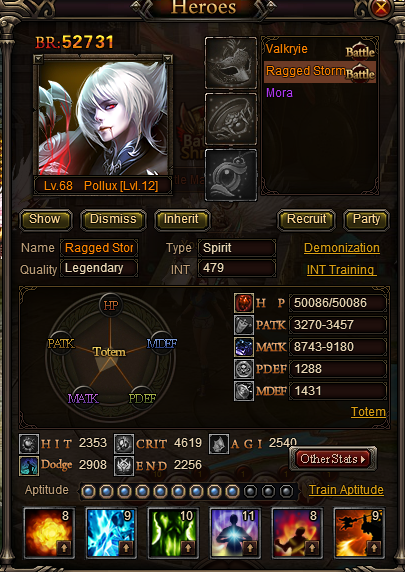Open the Demonization link

pyautogui.click(x=342, y=248)
